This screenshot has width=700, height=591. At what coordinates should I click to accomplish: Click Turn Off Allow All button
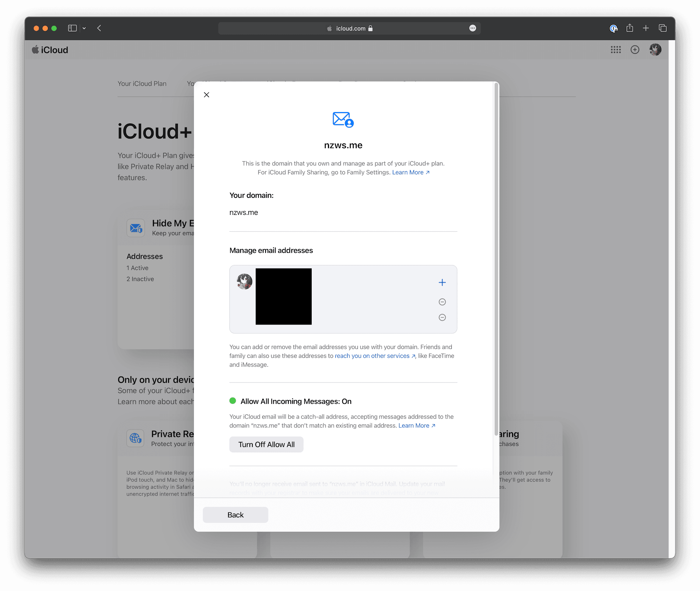tap(266, 444)
